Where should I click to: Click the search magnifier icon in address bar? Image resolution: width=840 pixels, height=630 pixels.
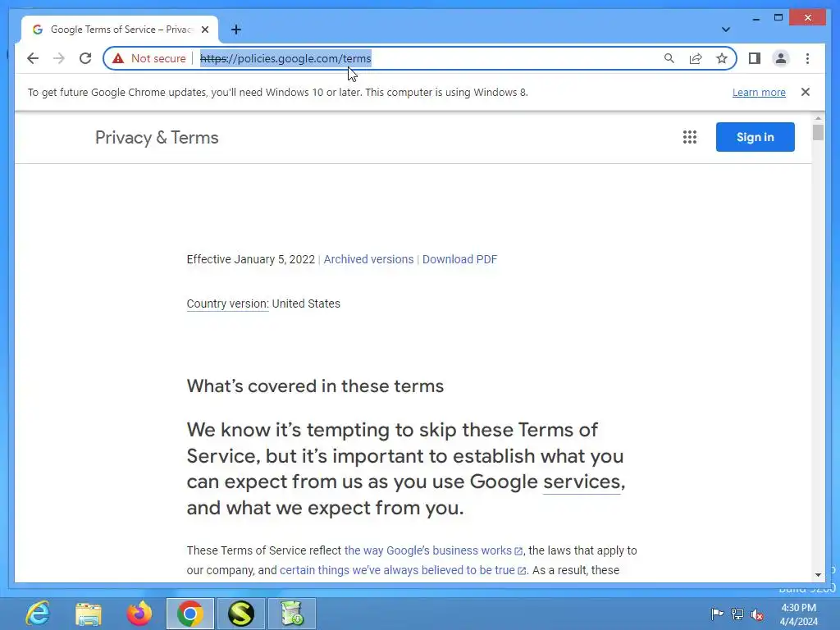click(669, 58)
